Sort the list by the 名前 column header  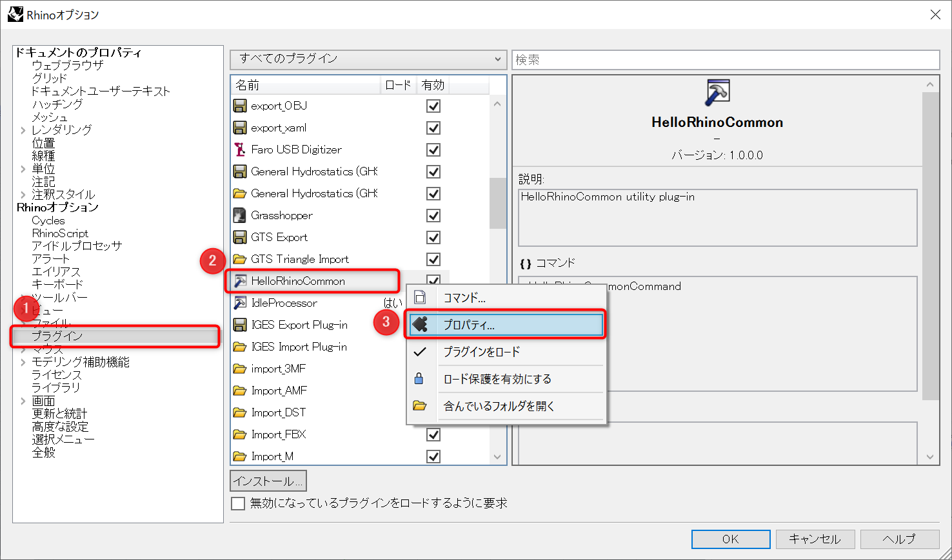tap(306, 85)
